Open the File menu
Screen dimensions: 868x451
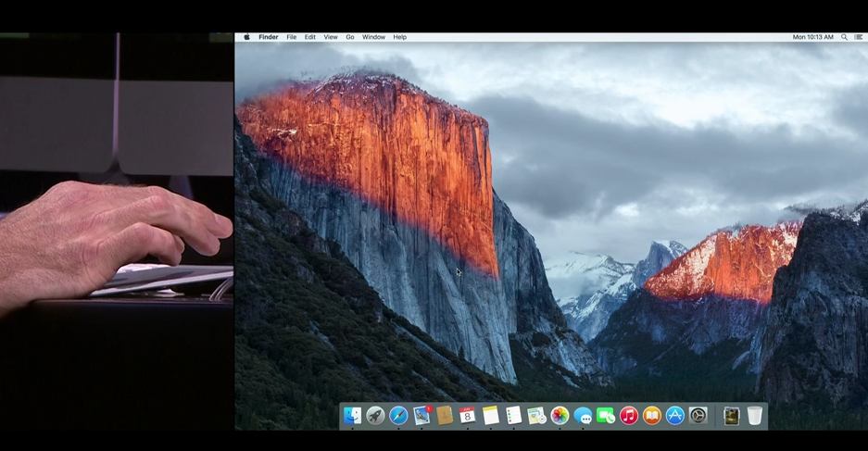click(291, 37)
